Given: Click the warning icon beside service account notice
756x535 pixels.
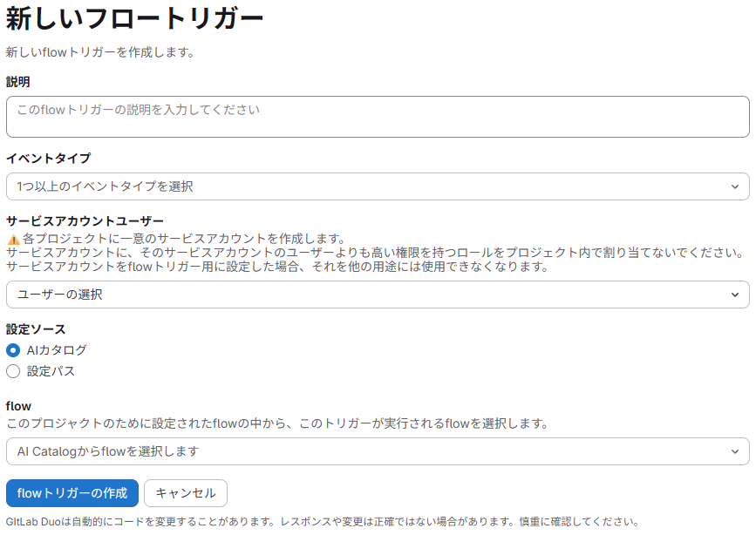Looking at the screenshot, I should click(13, 239).
